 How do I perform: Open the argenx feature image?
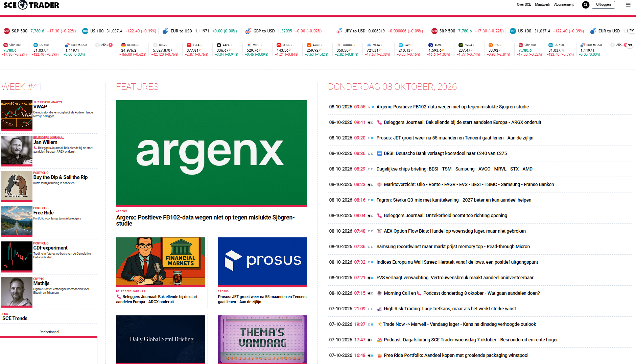[212, 153]
